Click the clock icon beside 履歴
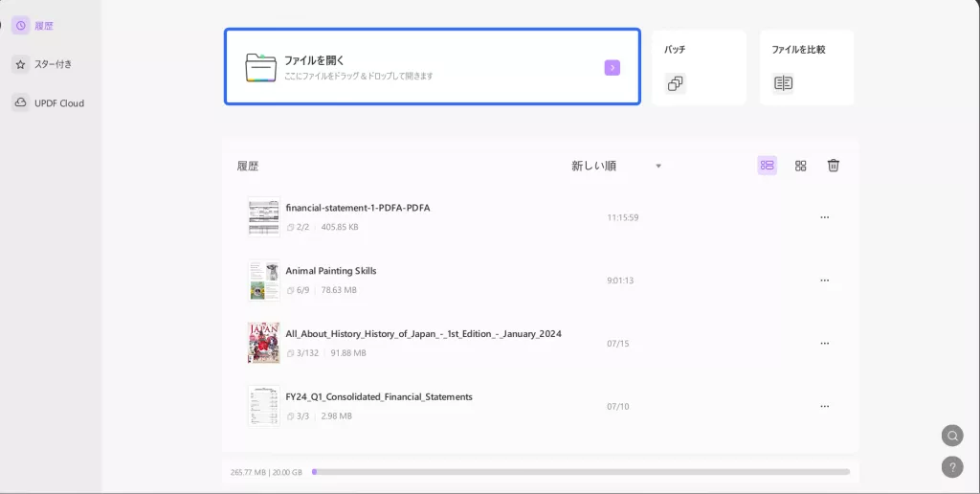 coord(21,26)
